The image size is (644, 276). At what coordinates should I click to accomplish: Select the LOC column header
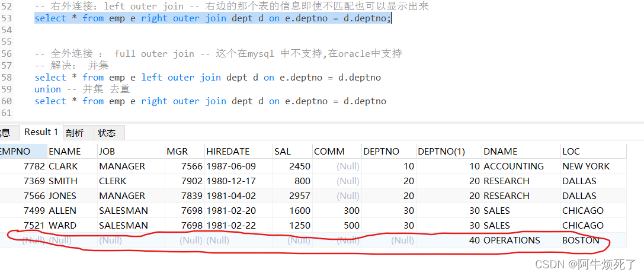coord(594,151)
